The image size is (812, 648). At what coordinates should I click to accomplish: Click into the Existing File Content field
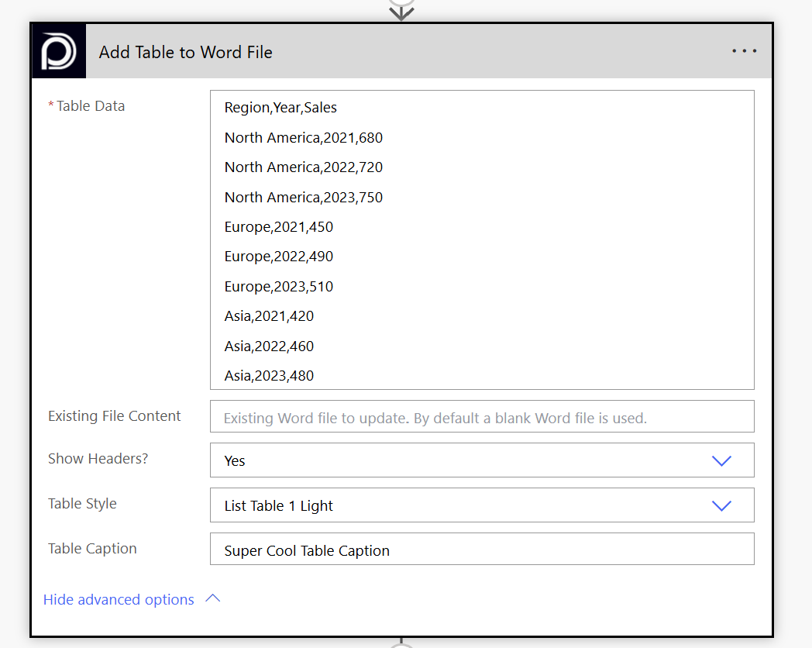pyautogui.click(x=481, y=417)
